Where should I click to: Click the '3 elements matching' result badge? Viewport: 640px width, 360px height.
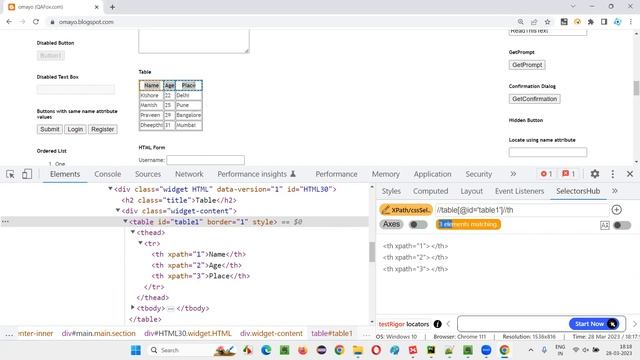(x=468, y=224)
